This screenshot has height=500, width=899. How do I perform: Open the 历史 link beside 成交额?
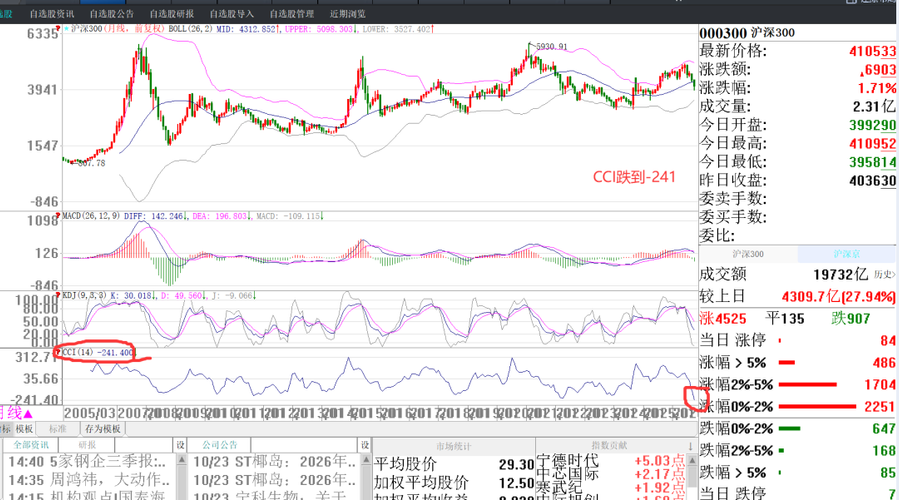tap(884, 275)
